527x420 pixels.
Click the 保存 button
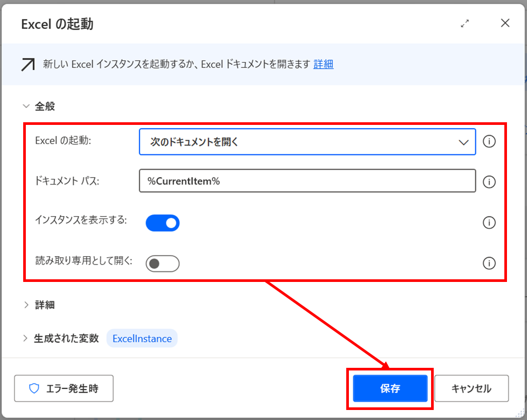390,388
